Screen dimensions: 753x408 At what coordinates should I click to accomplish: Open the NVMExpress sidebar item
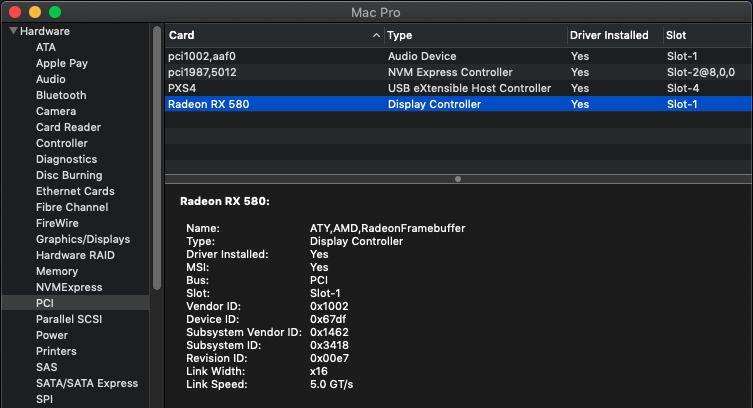coord(68,287)
